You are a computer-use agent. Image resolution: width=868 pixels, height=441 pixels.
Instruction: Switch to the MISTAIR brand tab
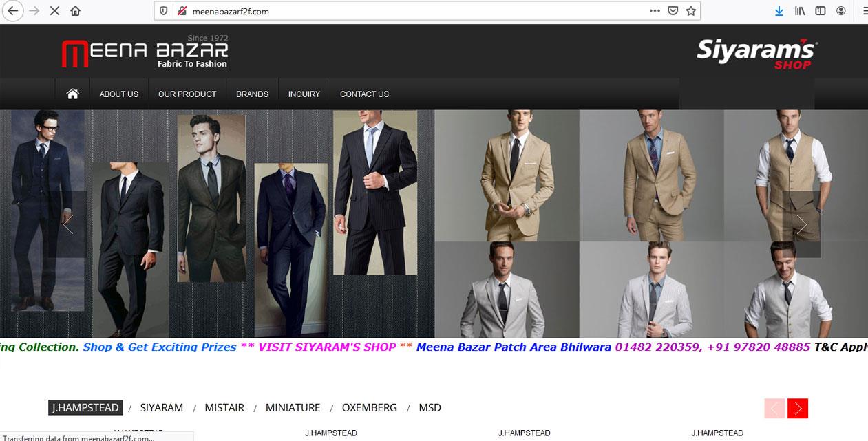[x=224, y=408]
